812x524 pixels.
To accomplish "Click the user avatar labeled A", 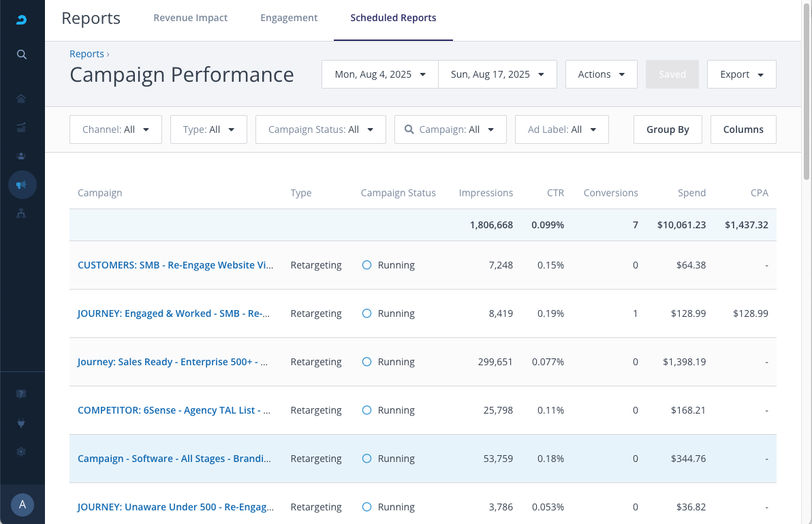I will [22, 504].
